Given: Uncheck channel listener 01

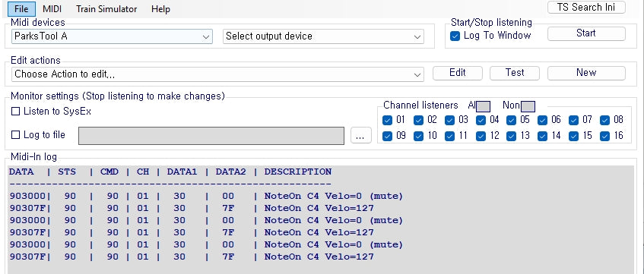Looking at the screenshot, I should click(387, 120).
